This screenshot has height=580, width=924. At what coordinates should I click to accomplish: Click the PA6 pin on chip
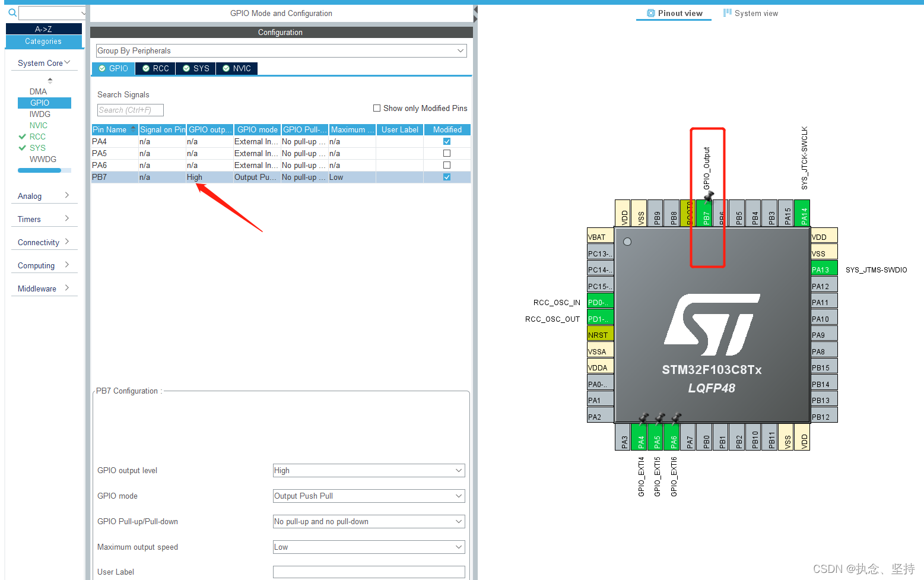point(672,437)
